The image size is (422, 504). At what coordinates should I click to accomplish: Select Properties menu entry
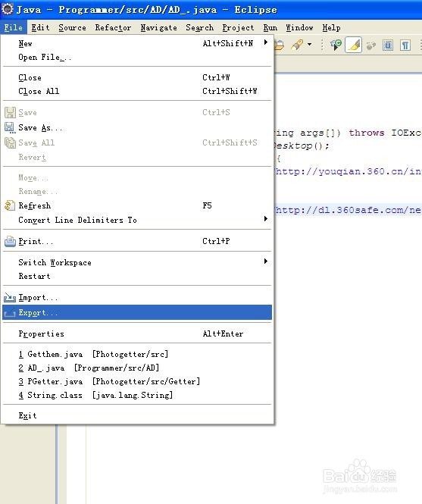[137, 333]
